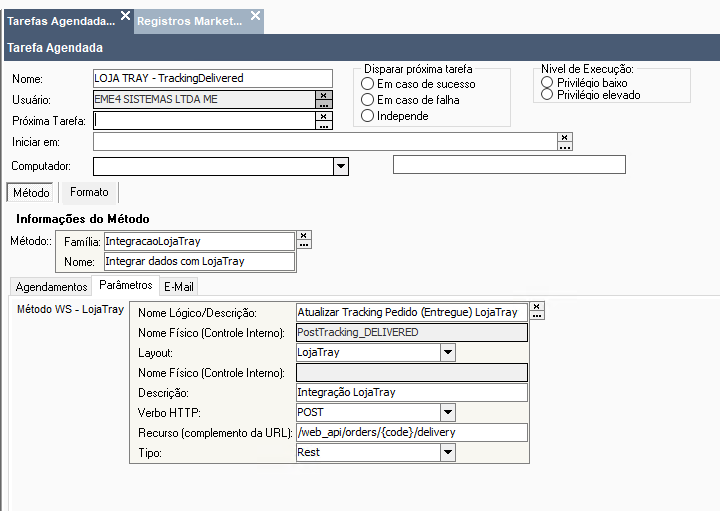Click the unlabeled field right of Computador
Image resolution: width=720 pixels, height=511 pixels.
[509, 164]
